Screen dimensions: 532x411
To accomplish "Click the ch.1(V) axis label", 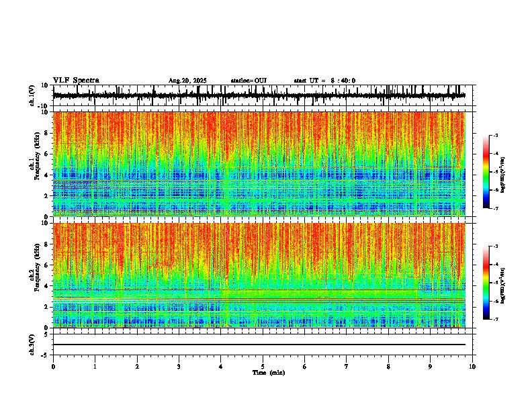I will tap(32, 95).
